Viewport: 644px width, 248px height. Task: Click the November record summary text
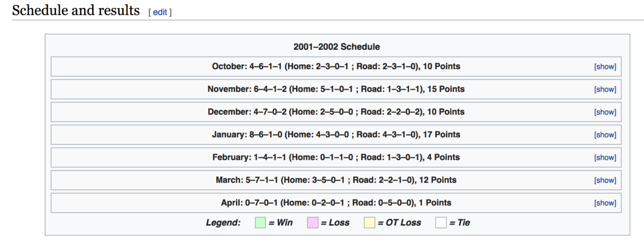coord(336,90)
